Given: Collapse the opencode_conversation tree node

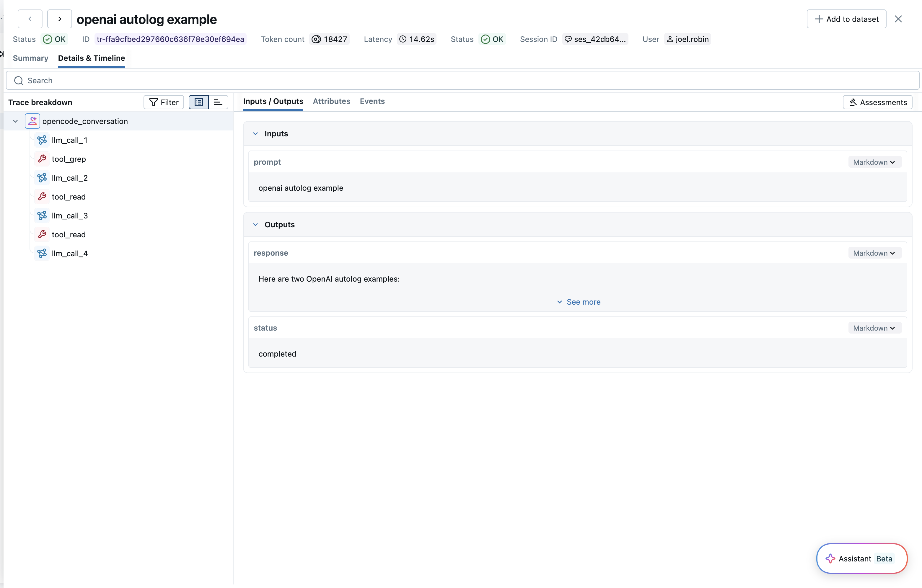Looking at the screenshot, I should (x=15, y=121).
